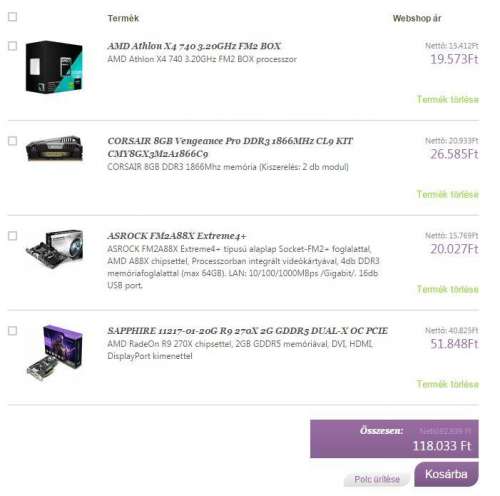
Task: Empty the shelf with Polc ürítése
Action: pyautogui.click(x=377, y=479)
